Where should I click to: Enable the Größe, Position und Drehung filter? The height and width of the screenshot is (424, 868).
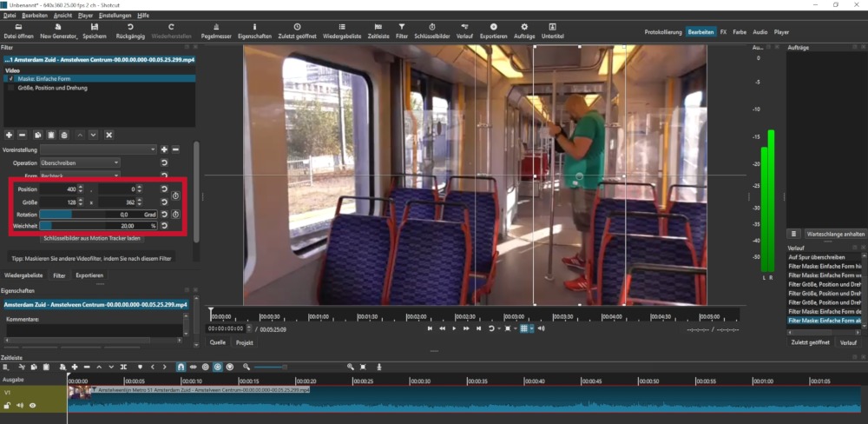10,88
